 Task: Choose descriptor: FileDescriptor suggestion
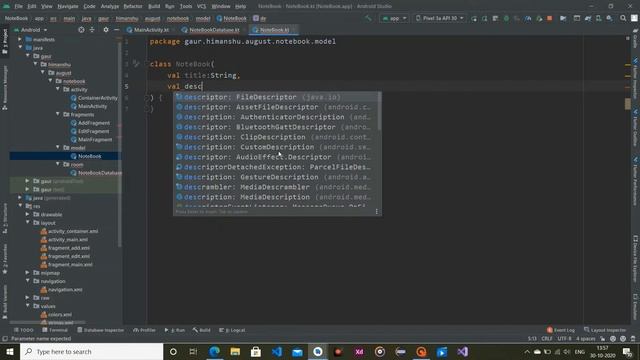click(277, 97)
